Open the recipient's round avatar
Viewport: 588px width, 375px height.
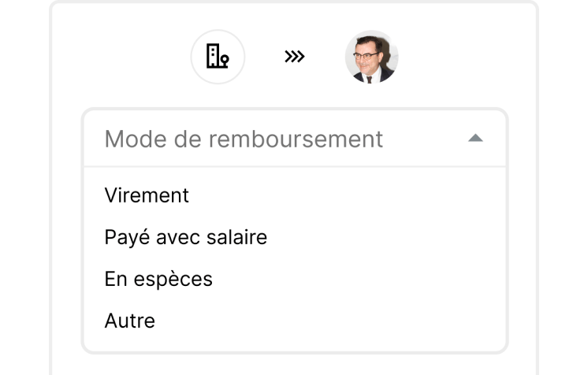tap(372, 58)
